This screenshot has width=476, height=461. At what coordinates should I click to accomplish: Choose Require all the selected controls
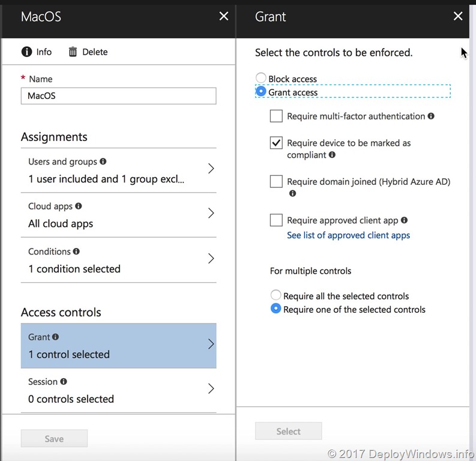click(276, 295)
